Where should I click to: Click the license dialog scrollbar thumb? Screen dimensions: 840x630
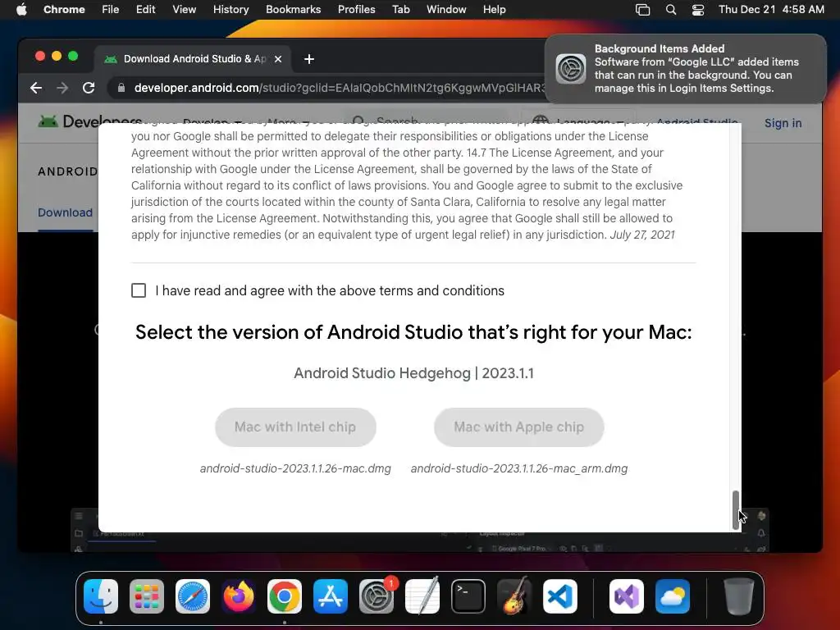[x=736, y=510]
